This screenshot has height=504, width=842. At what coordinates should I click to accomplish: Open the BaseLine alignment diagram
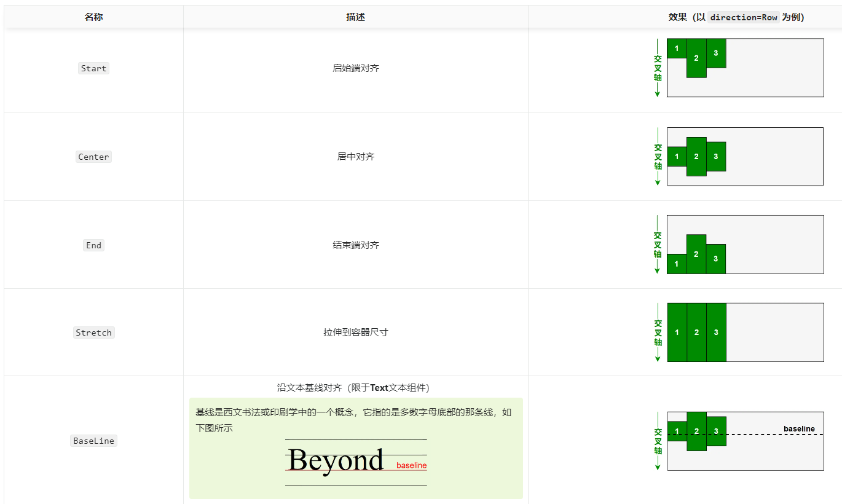pos(739,441)
